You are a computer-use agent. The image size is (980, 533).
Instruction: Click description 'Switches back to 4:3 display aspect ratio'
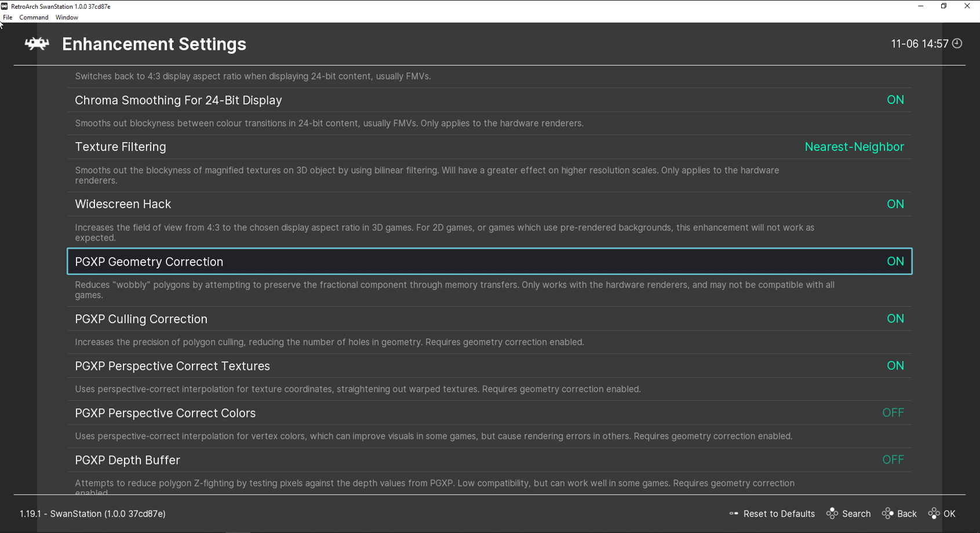[x=253, y=77]
